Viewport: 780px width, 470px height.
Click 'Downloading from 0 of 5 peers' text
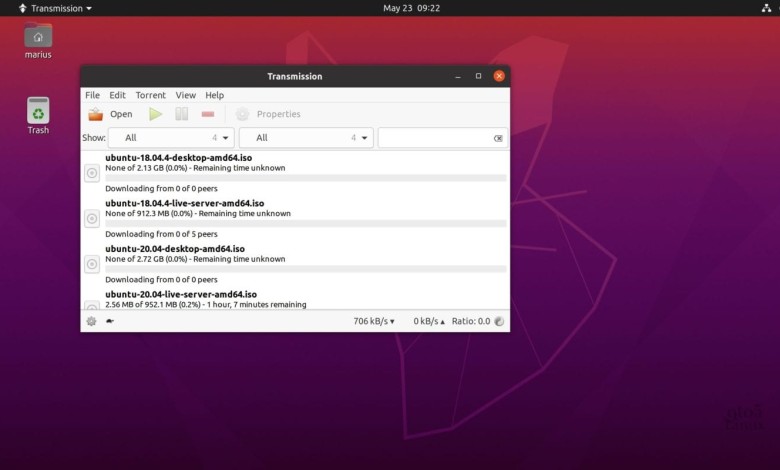click(162, 234)
